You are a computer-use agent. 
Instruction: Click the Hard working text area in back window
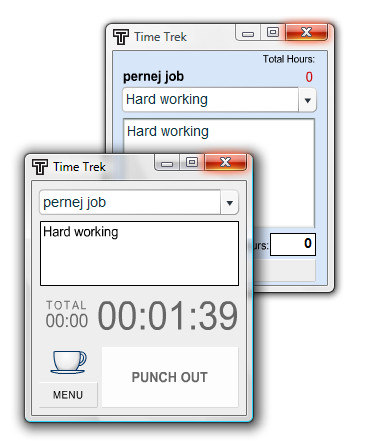point(219,173)
